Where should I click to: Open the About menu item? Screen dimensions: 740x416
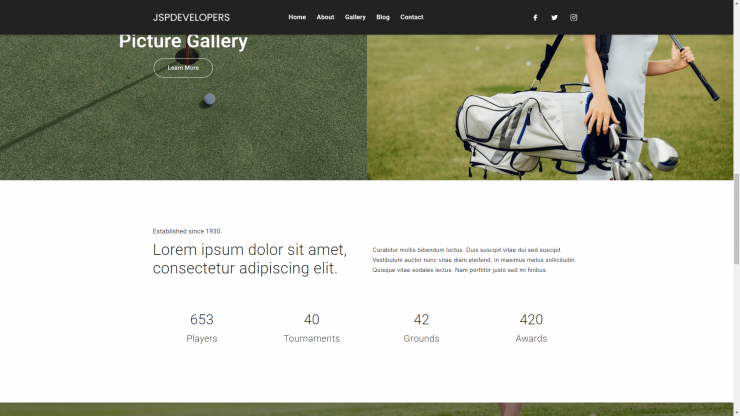(x=325, y=17)
